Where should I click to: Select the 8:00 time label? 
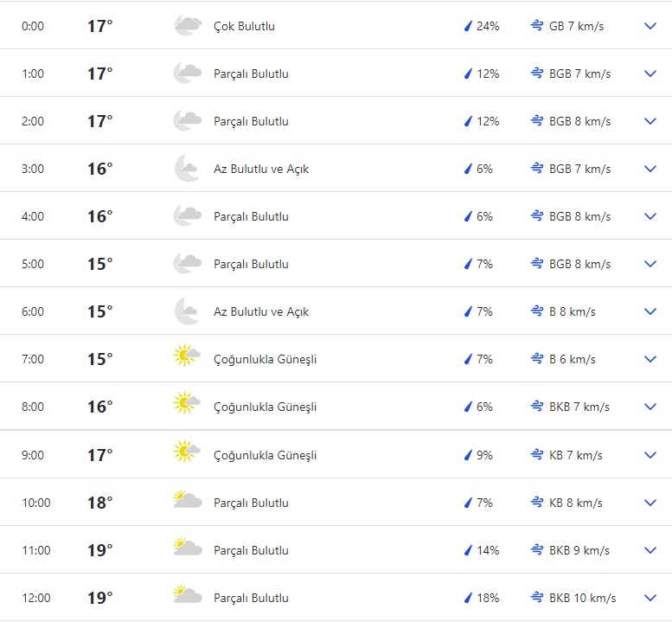[x=33, y=407]
